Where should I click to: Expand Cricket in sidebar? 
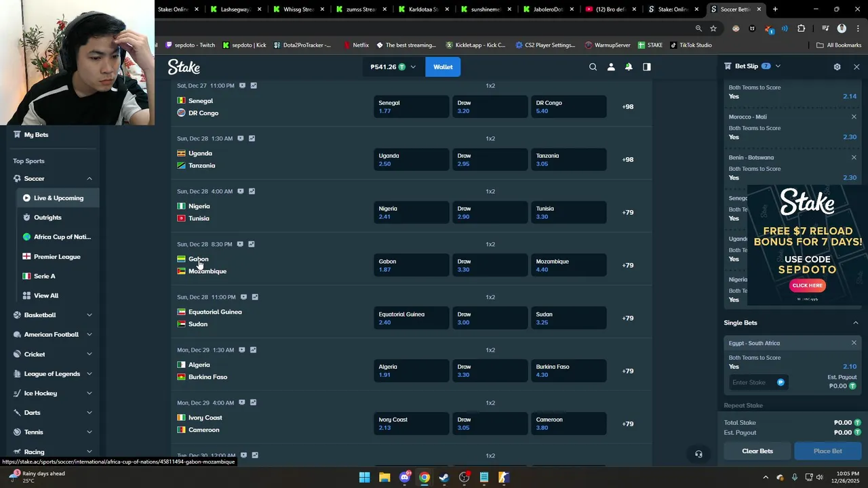pyautogui.click(x=89, y=354)
